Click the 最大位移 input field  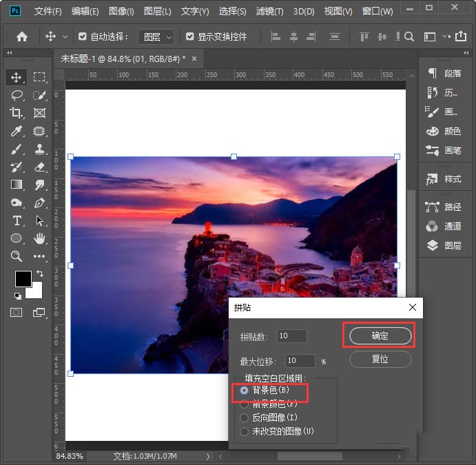300,360
